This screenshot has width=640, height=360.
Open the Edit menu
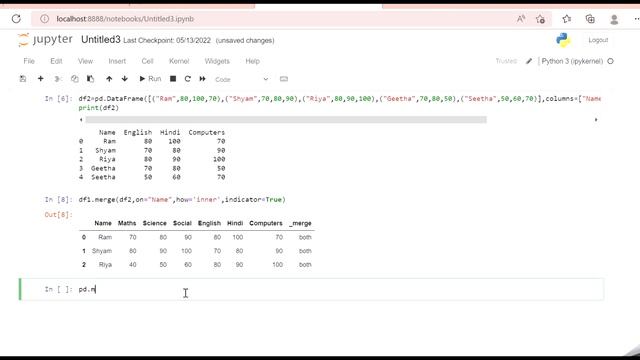pos(56,61)
